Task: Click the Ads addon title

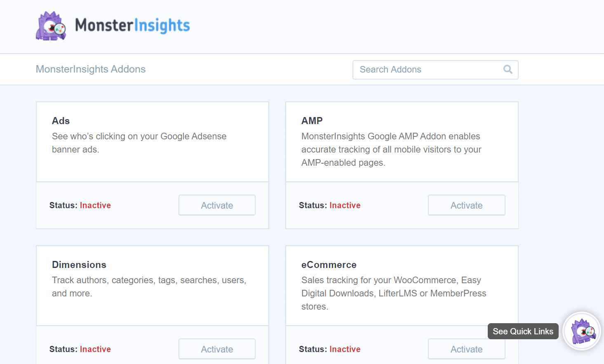Action: pos(61,120)
